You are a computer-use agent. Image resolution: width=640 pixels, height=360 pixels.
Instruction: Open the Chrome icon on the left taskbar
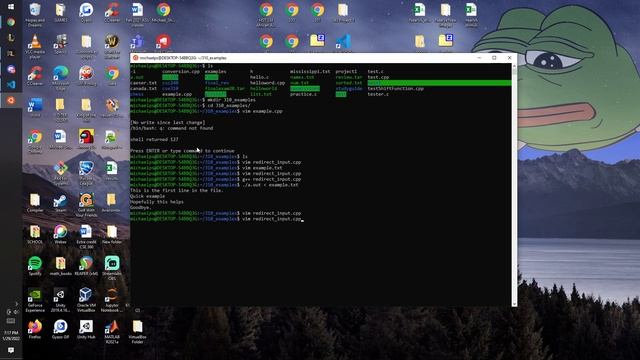11,22
